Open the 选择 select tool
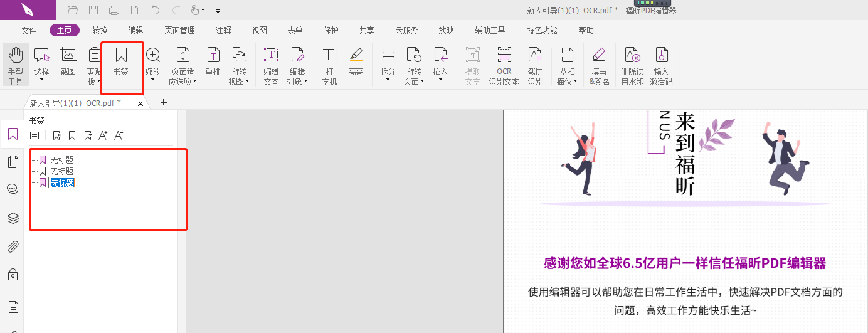 point(42,65)
